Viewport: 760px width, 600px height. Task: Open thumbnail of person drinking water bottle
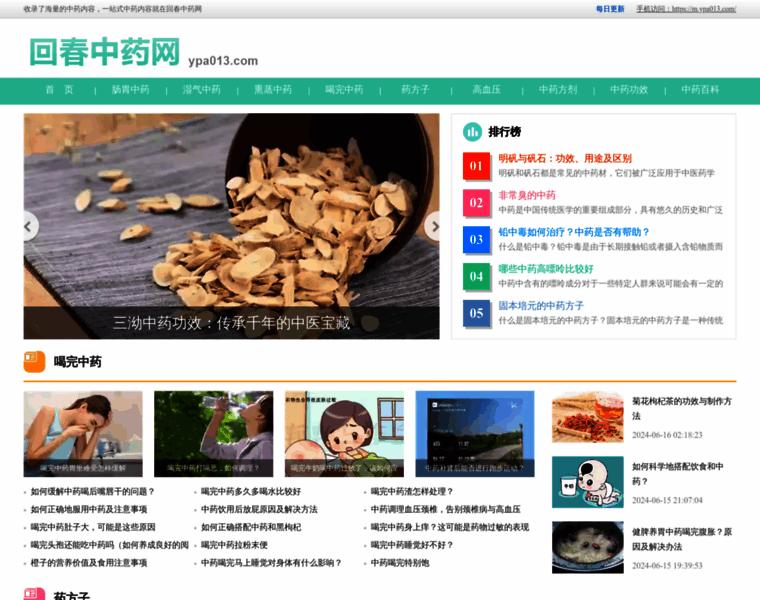pos(213,434)
